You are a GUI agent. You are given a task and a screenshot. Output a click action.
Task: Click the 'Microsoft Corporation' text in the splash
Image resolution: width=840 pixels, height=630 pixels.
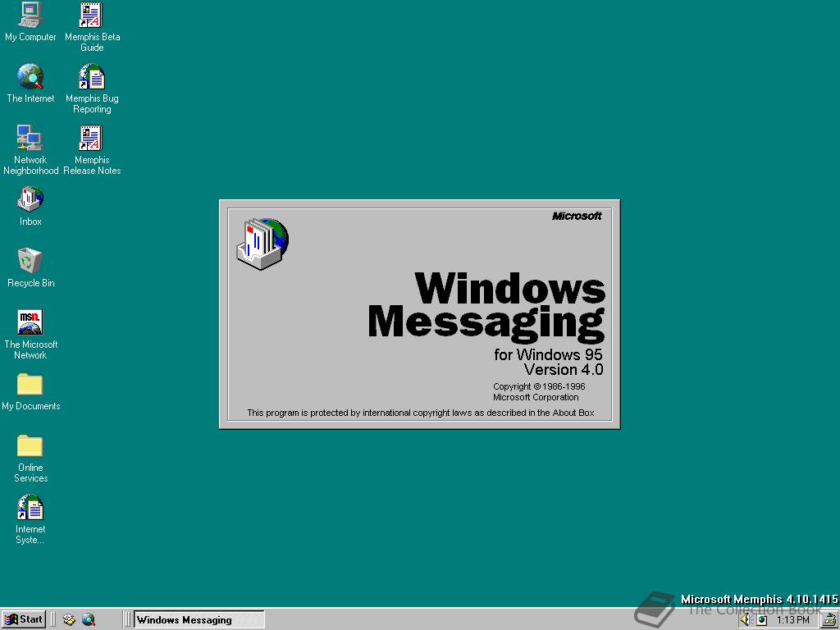pos(536,397)
